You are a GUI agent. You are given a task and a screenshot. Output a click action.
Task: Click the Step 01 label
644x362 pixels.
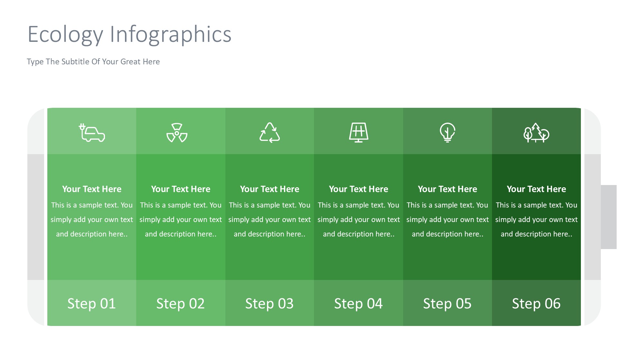pos(91,303)
